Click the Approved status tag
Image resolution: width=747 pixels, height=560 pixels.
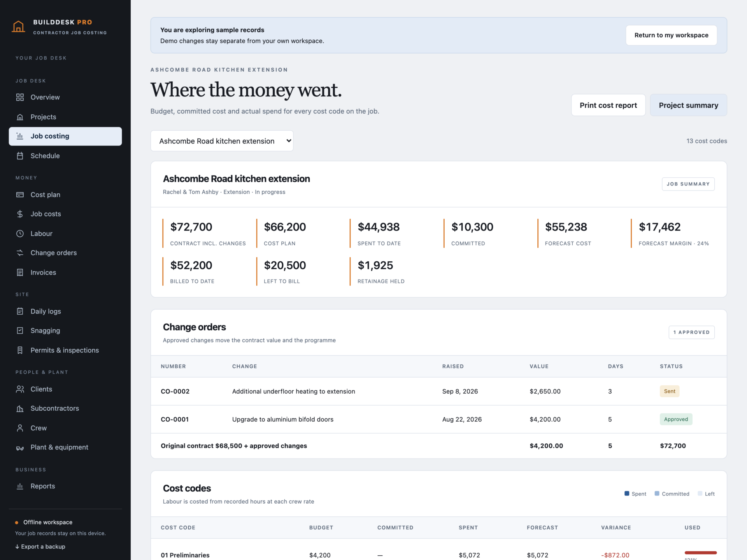(676, 419)
